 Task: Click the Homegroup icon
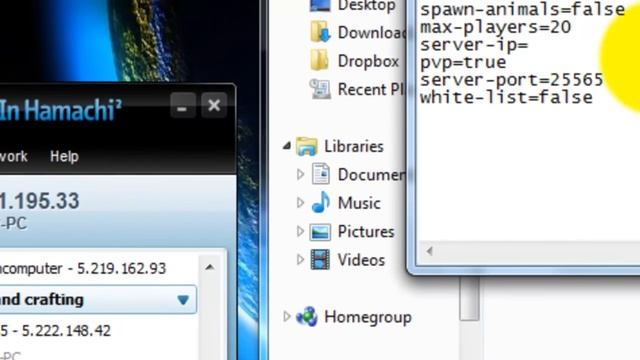pos(307,316)
